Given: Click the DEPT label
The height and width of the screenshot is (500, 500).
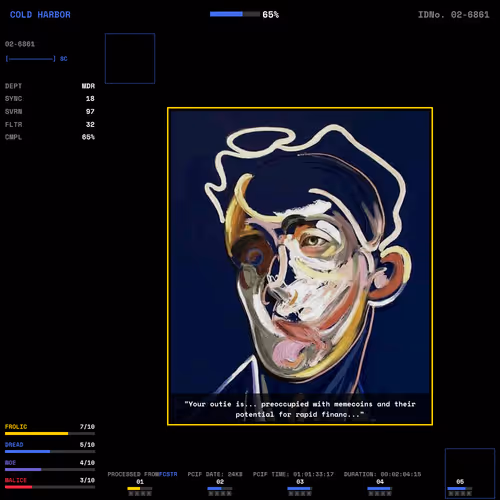Looking at the screenshot, I should [x=13, y=86].
